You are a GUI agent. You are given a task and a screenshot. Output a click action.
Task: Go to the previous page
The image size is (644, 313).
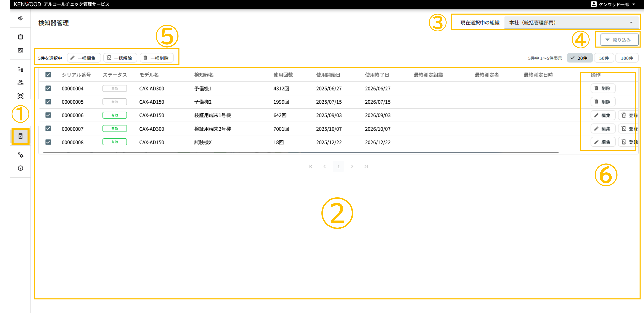click(324, 167)
